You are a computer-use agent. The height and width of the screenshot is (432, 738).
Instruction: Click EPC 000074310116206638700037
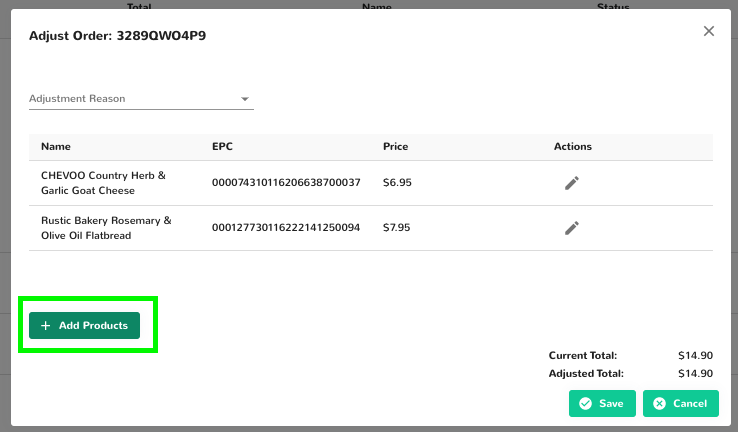[286, 183]
